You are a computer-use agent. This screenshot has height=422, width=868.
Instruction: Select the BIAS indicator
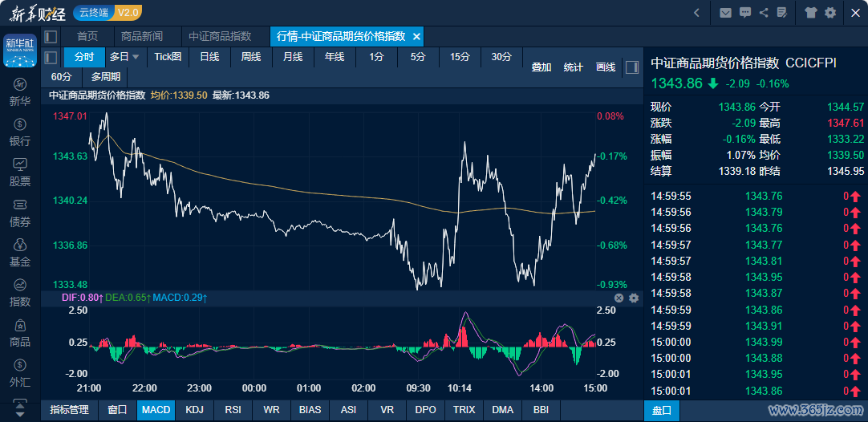point(310,410)
